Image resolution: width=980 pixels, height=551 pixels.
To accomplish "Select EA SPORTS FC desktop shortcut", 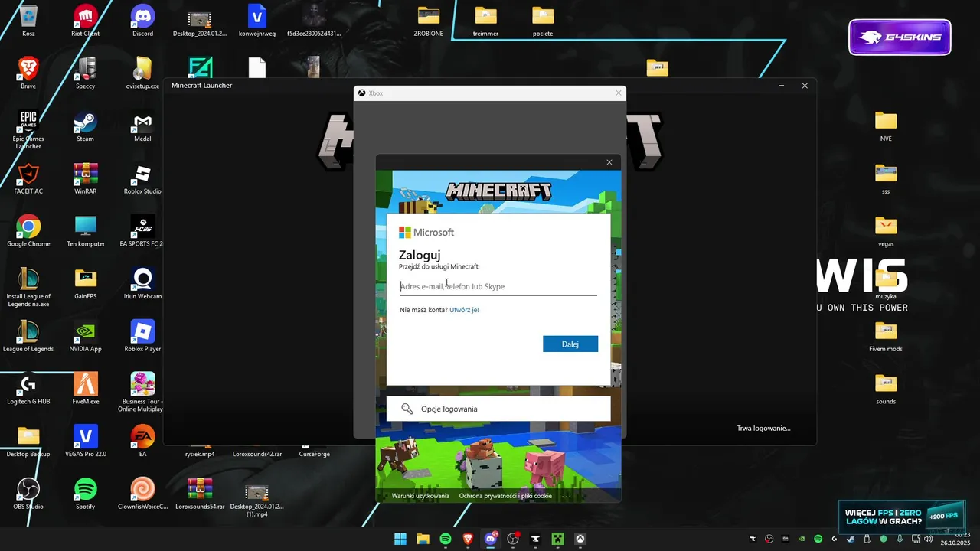I will point(142,231).
